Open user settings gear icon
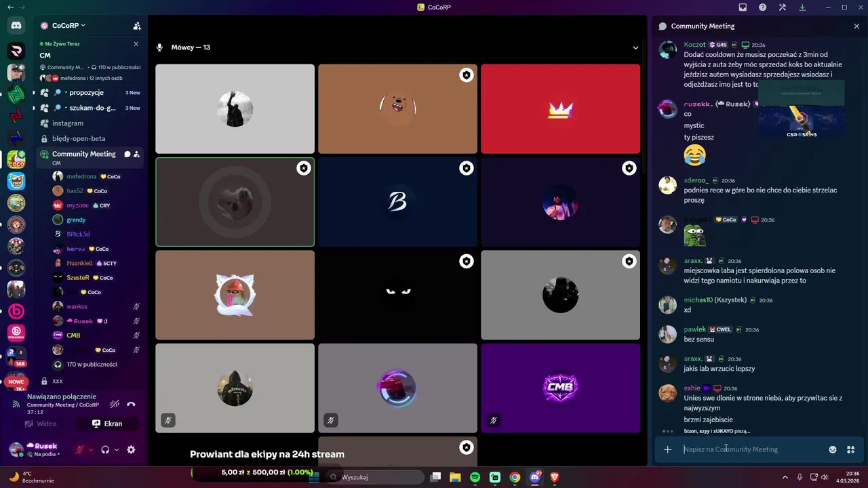868x488 pixels. (131, 449)
